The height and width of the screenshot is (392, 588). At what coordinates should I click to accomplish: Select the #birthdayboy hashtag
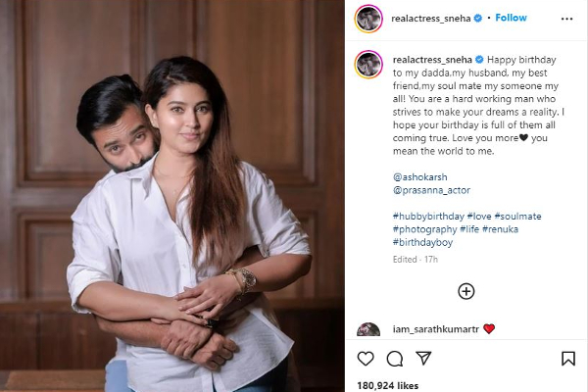(422, 242)
